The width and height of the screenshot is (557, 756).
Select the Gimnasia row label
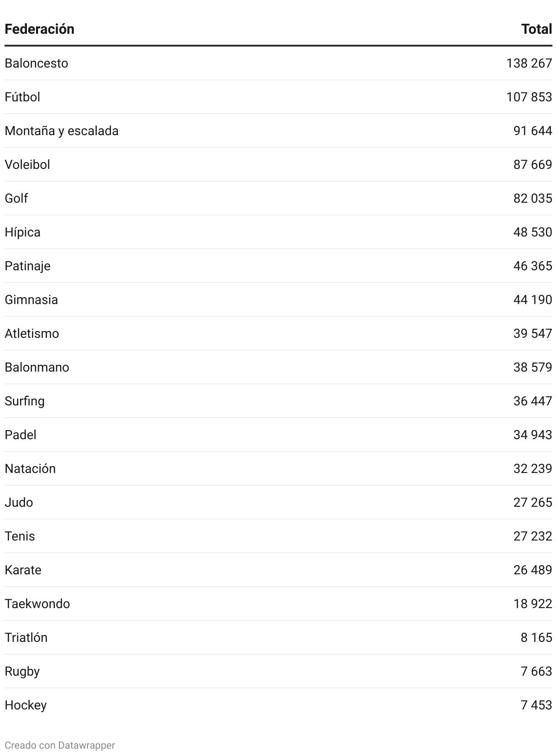click(x=32, y=299)
